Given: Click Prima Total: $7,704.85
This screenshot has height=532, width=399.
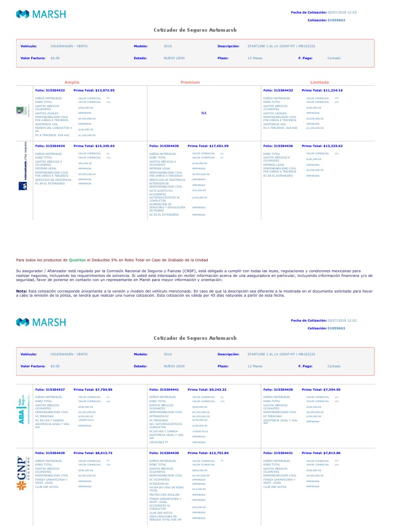Looking at the screenshot, I should [93, 390].
